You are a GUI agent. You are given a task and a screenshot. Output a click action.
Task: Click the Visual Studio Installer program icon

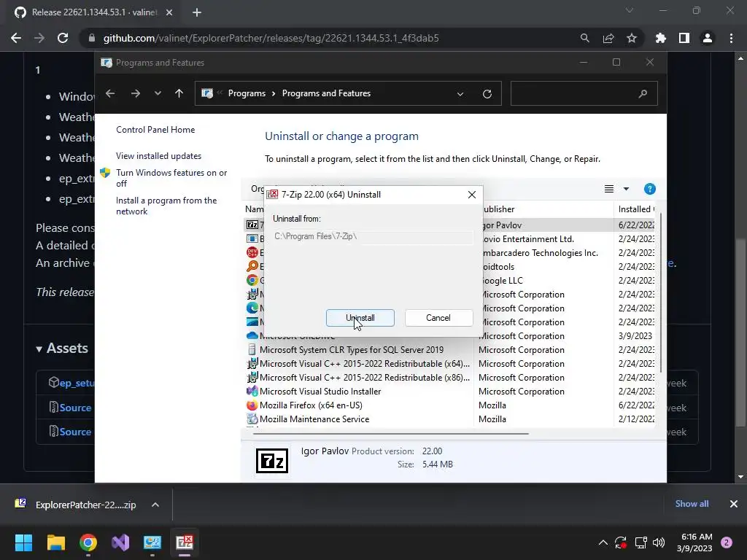(252, 392)
